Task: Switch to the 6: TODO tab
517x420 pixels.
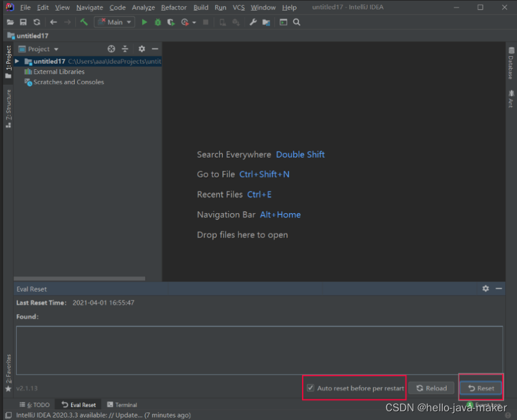Action: point(35,405)
